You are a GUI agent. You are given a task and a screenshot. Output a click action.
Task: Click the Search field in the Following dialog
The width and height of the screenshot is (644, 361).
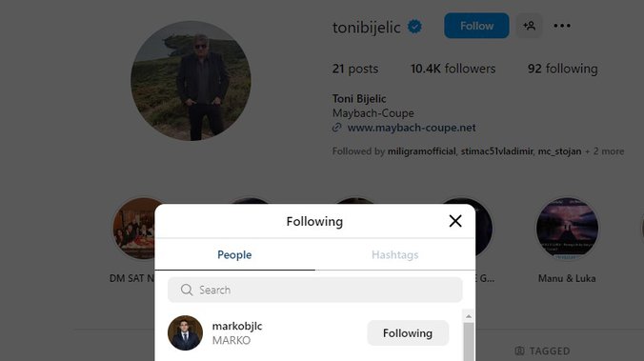[x=315, y=290]
